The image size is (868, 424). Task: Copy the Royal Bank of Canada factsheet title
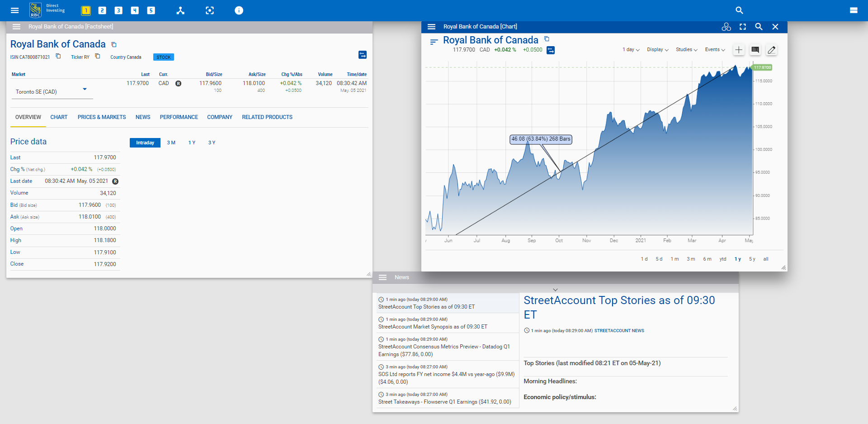[x=114, y=44]
